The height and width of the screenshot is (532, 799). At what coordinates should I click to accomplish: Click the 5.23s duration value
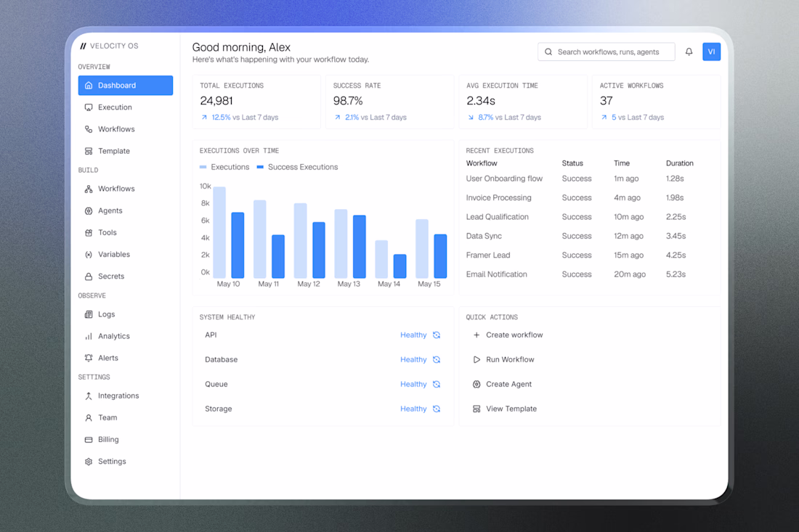(676, 274)
